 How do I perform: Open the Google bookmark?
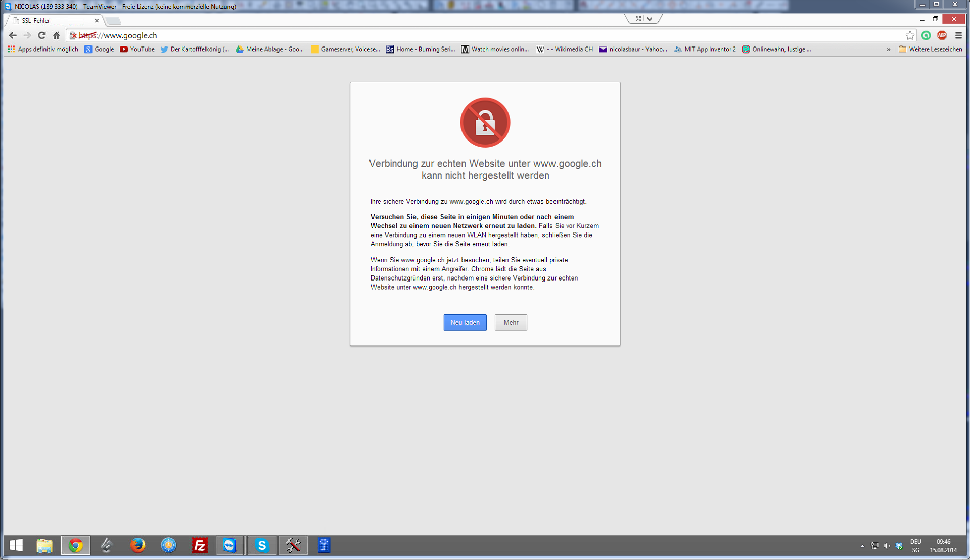pyautogui.click(x=99, y=49)
